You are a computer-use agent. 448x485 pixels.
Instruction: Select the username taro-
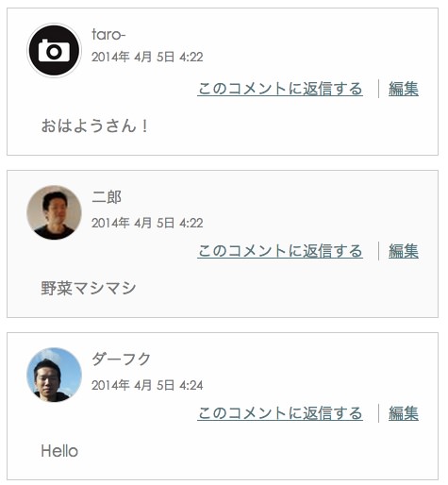pos(108,34)
